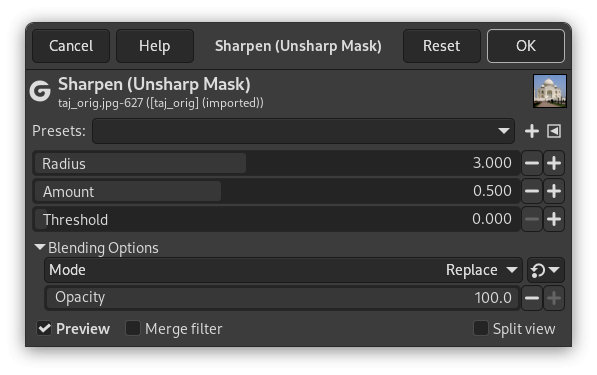Click the Amount slider bar
597x375 pixels.
276,191
